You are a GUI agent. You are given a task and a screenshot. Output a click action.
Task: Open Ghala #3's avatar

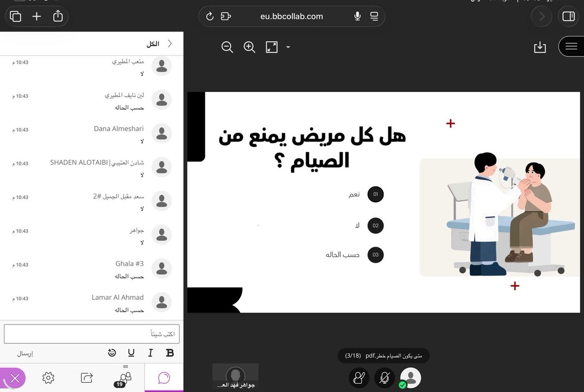click(x=162, y=268)
